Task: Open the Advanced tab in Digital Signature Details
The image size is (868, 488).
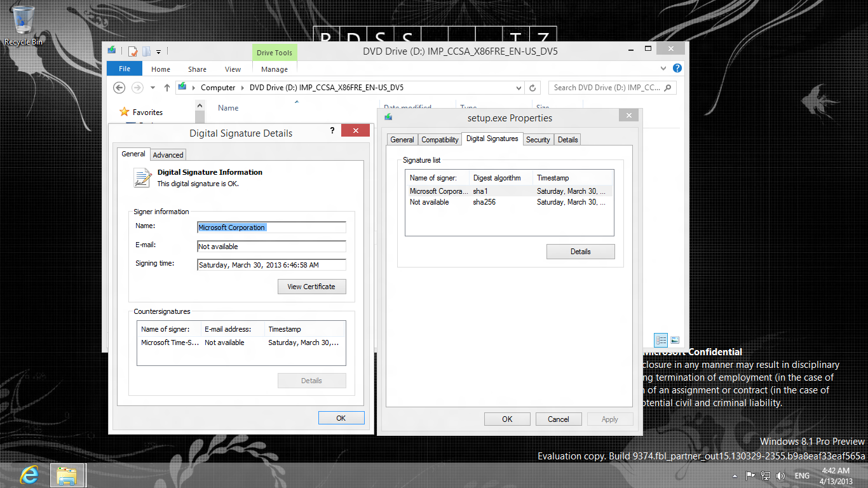Action: (168, 154)
